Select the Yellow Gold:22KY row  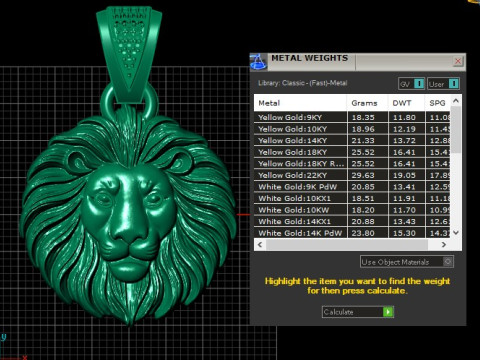pos(352,175)
